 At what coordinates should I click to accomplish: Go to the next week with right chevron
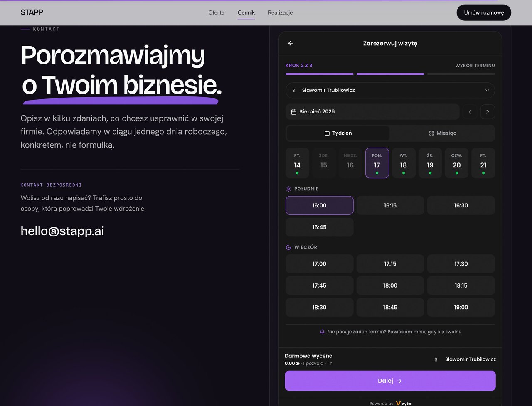(x=488, y=112)
